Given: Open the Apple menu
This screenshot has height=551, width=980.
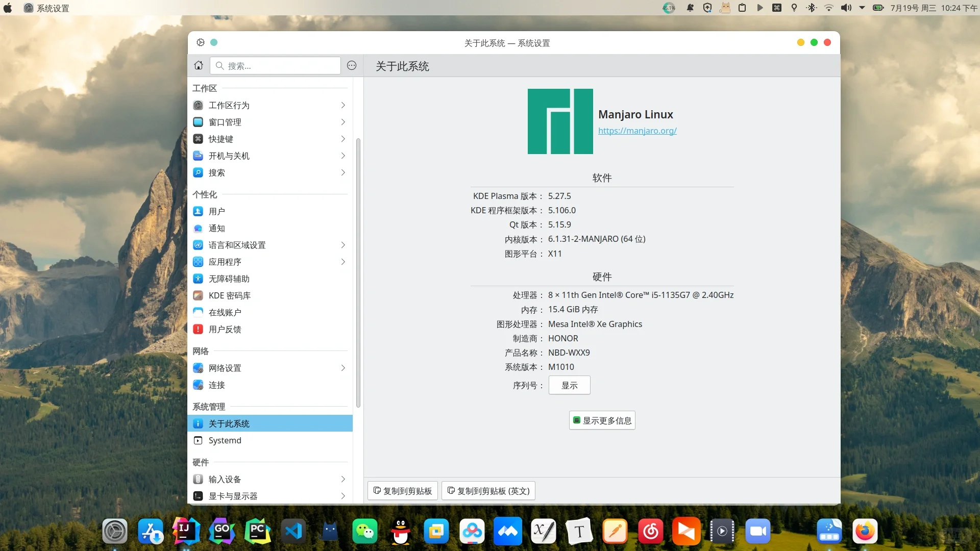Looking at the screenshot, I should point(8,8).
